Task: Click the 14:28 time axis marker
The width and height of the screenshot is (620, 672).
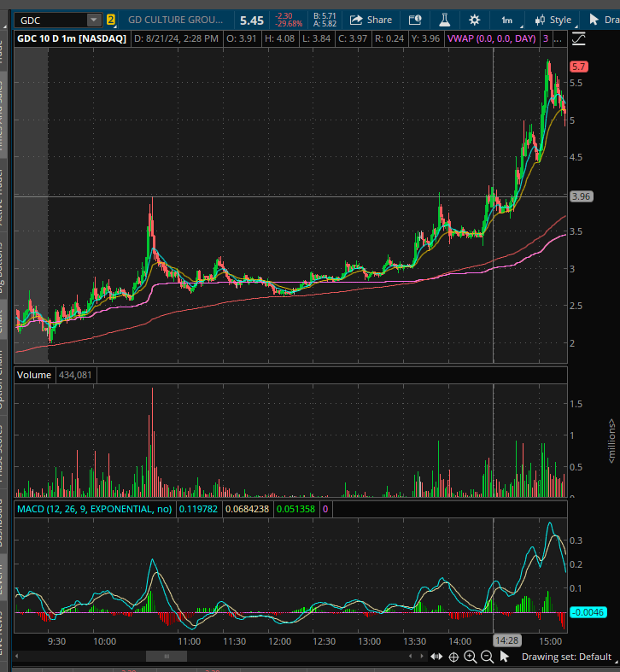Action: (x=506, y=640)
